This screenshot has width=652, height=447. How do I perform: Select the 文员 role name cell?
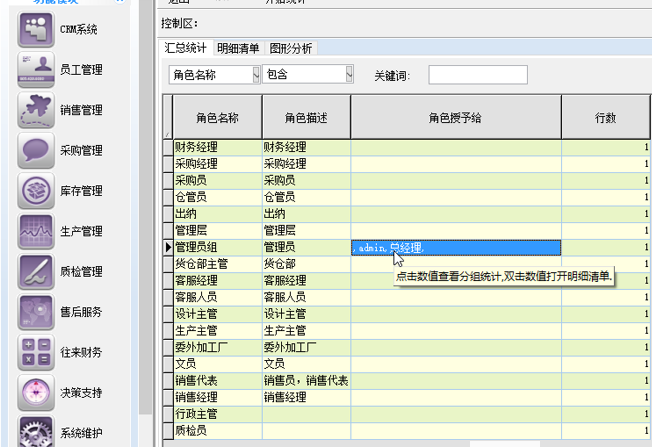(x=218, y=364)
